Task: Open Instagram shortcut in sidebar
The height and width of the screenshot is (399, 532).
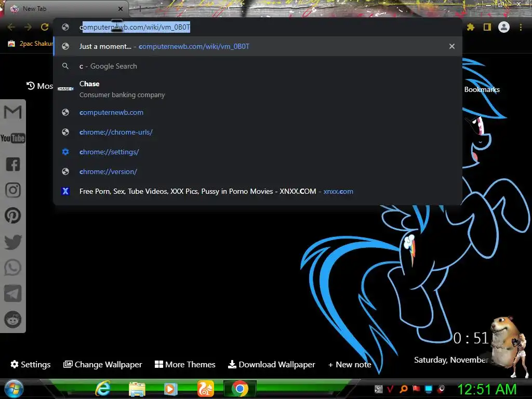Action: tap(13, 190)
